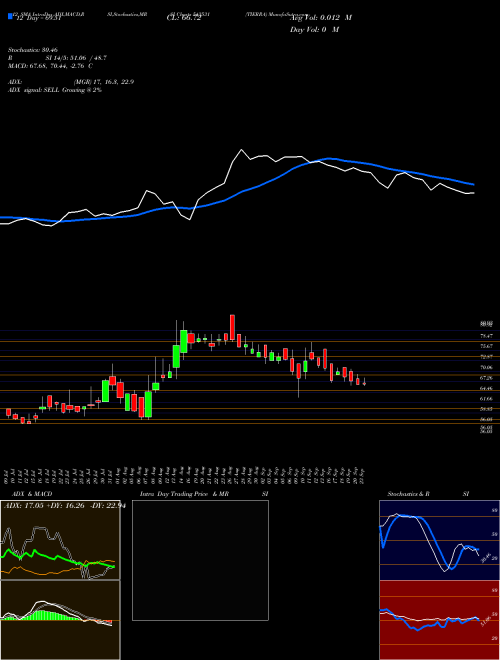The image size is (500, 660).
Task: Click the 'CL: 66.72' closing price text
Action: point(184,18)
